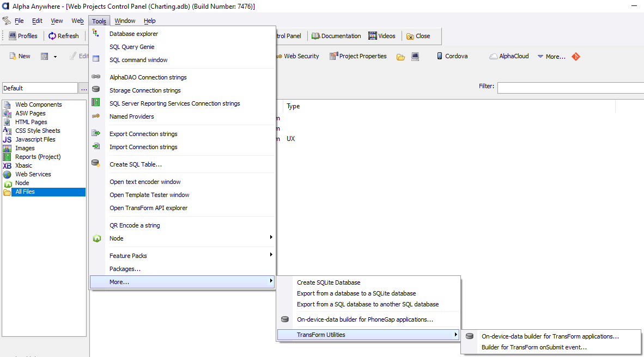Image resolution: width=644 pixels, height=357 pixels.
Task: Select A5W Pages category
Action: point(31,113)
